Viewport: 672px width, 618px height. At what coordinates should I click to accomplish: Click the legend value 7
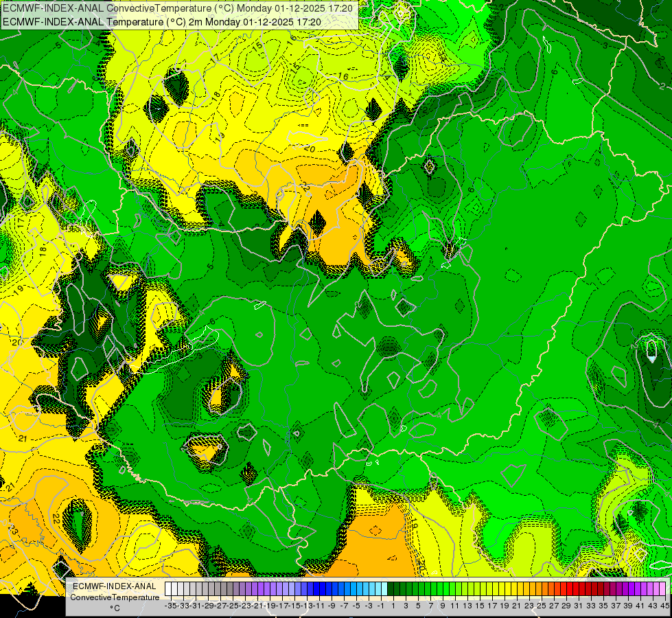430,606
